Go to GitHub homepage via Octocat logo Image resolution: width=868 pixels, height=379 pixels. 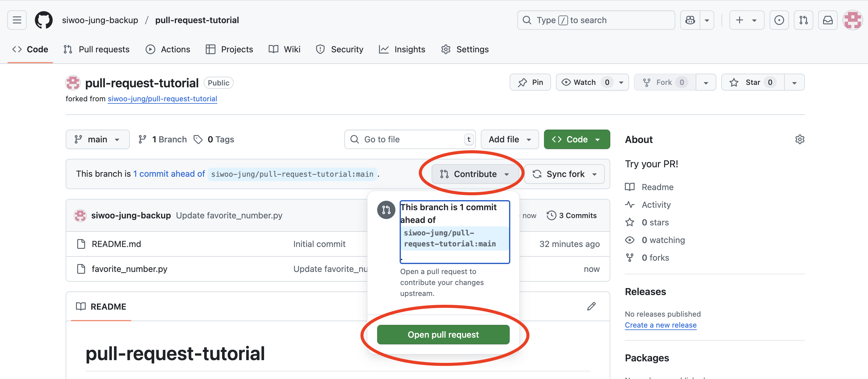click(x=44, y=20)
